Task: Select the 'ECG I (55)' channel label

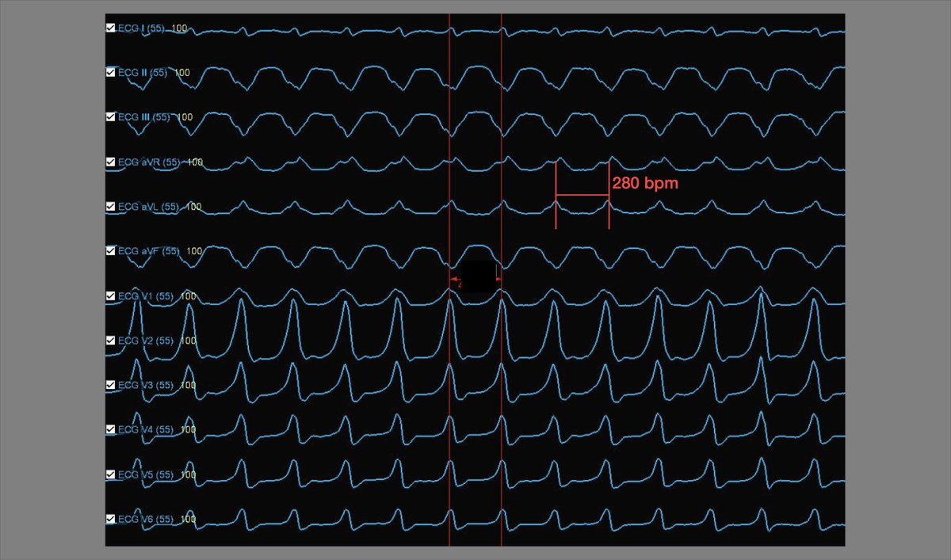Action: point(141,29)
